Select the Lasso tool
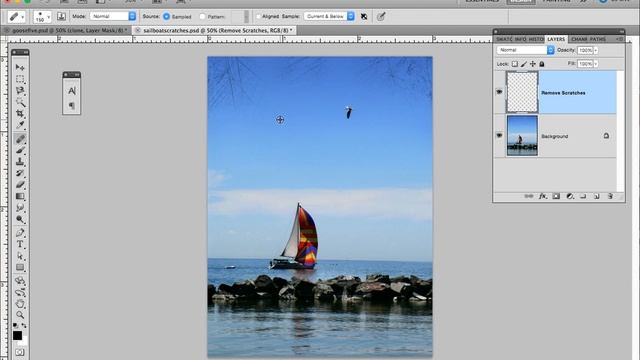 point(20,90)
